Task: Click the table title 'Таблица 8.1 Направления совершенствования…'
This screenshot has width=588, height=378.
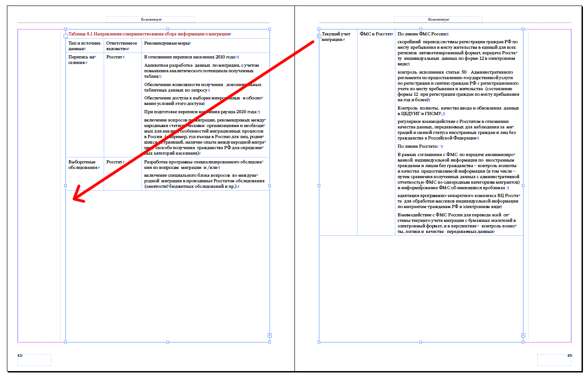Action: [x=149, y=34]
